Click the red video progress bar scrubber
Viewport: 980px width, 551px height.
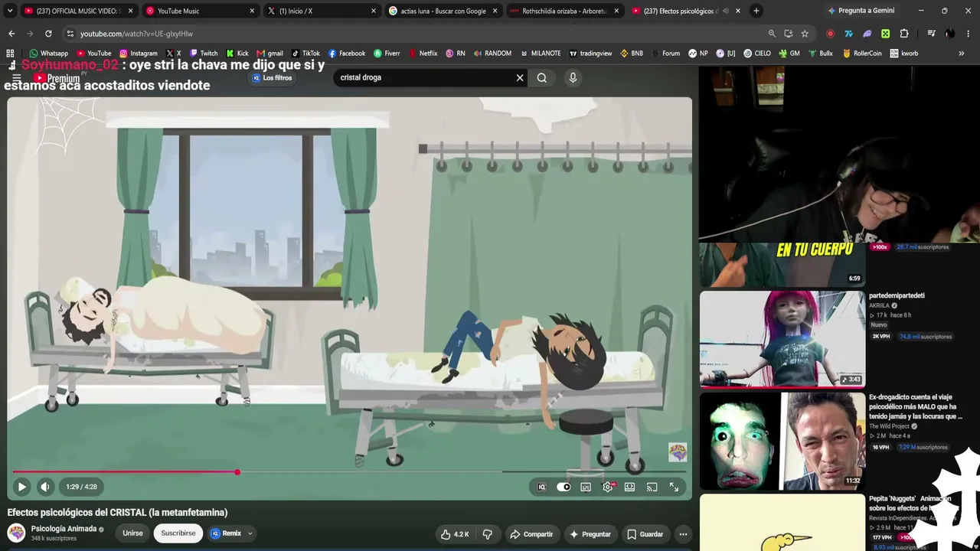pos(237,472)
